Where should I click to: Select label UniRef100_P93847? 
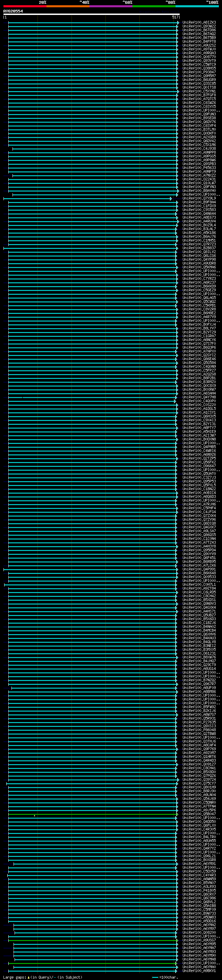point(199,72)
